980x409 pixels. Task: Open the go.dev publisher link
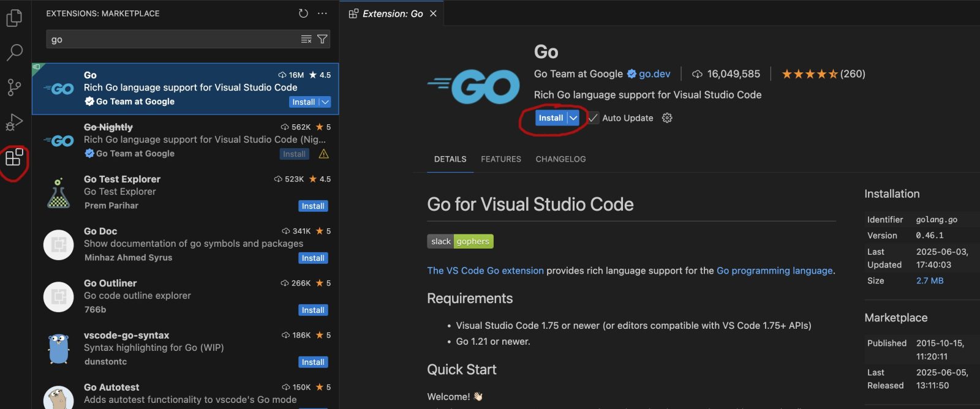click(x=655, y=74)
